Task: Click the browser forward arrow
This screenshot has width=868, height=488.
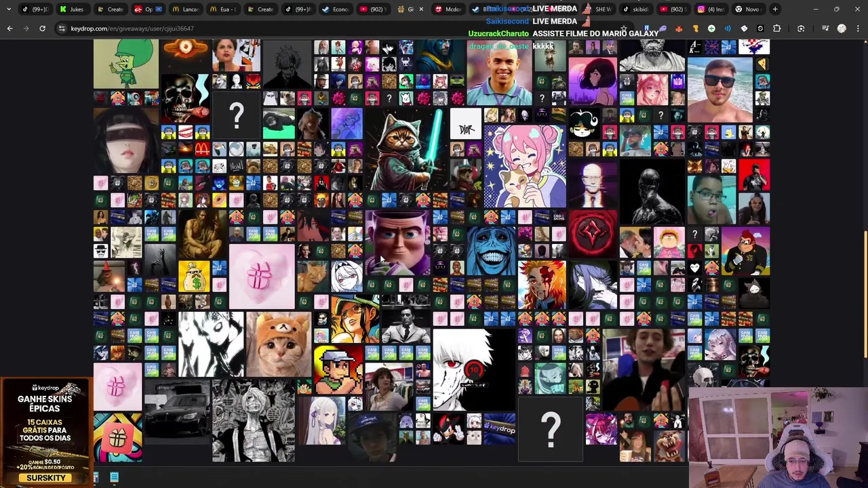Action: pos(26,28)
